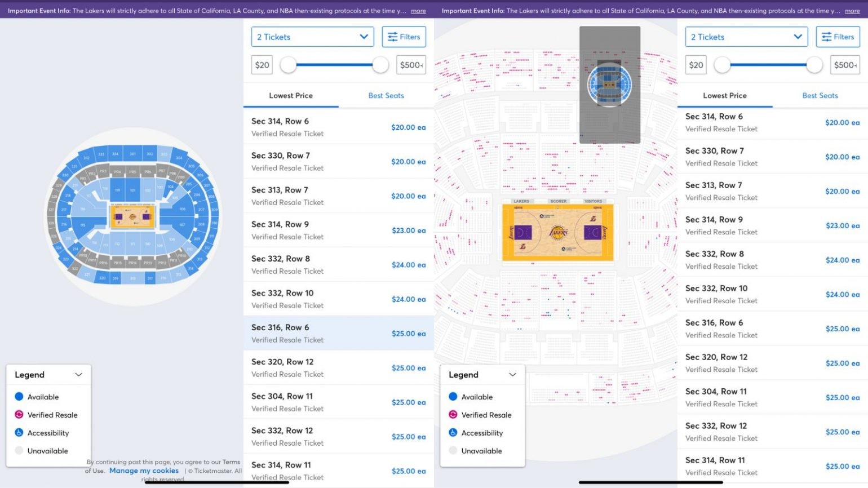Select Lowest Price tab in right pane
The width and height of the screenshot is (868, 488).
[724, 96]
